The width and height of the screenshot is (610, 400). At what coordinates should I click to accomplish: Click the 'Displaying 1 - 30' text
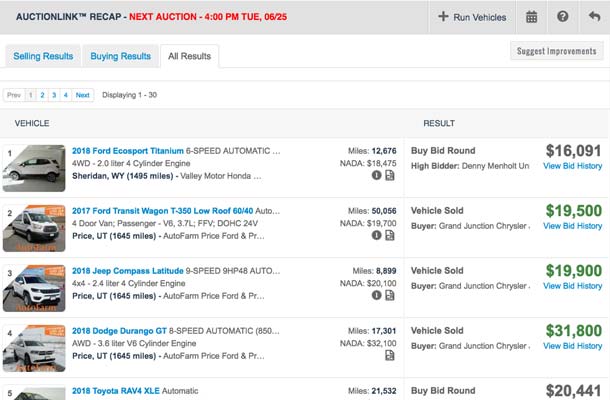pyautogui.click(x=130, y=95)
